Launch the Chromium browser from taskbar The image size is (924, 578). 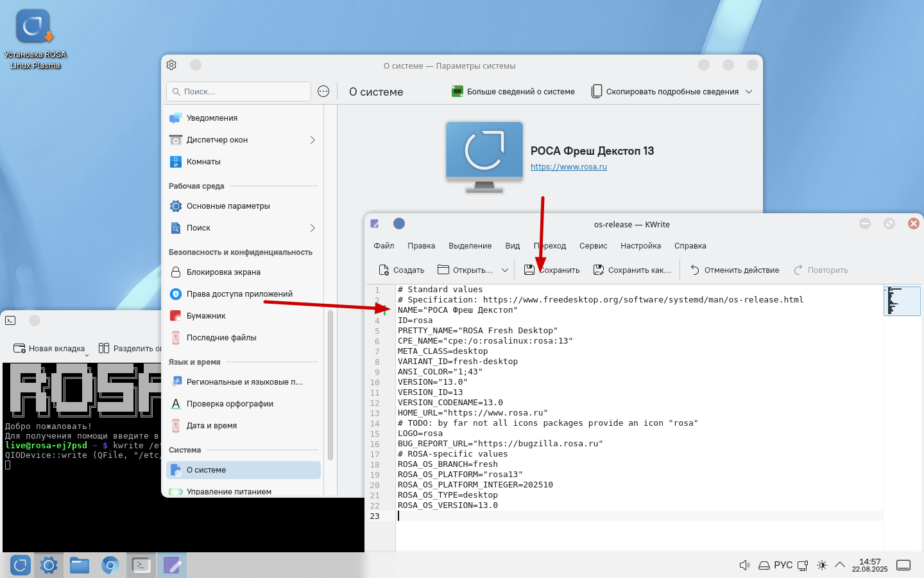(110, 565)
